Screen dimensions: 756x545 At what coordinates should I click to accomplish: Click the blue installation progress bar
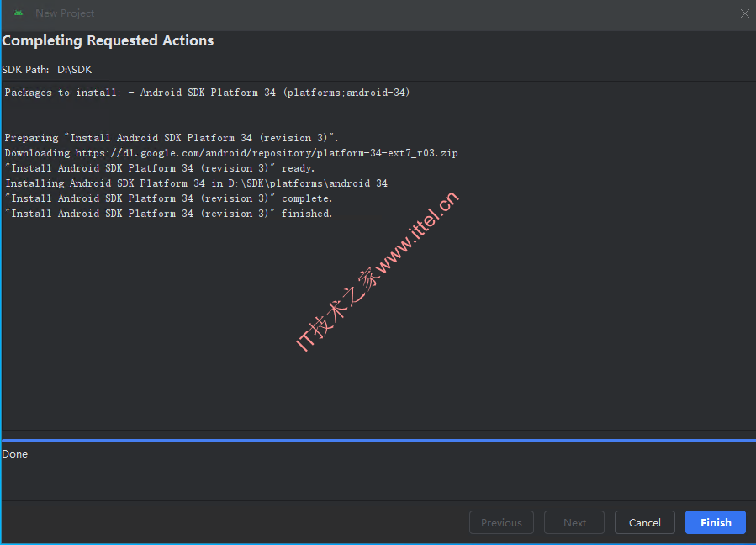379,441
